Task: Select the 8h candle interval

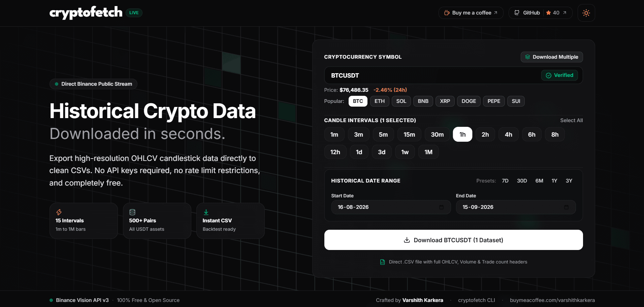Action: [555, 135]
